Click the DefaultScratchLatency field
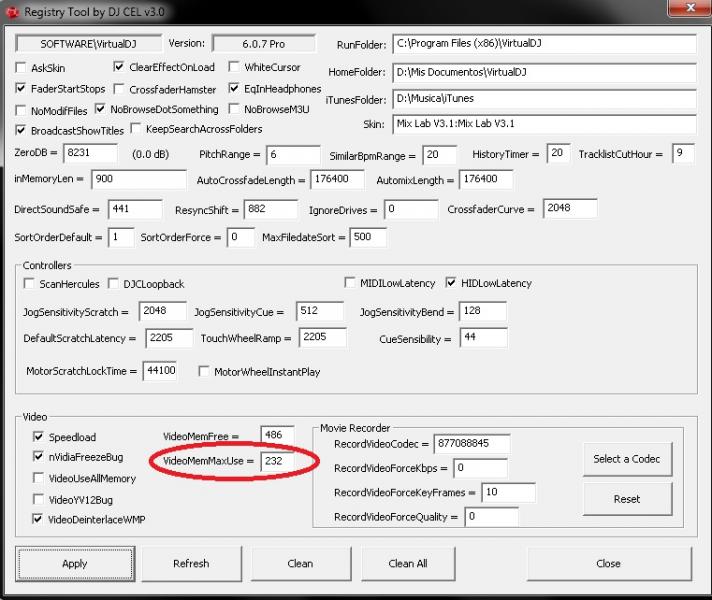The height and width of the screenshot is (600, 712). 169,338
